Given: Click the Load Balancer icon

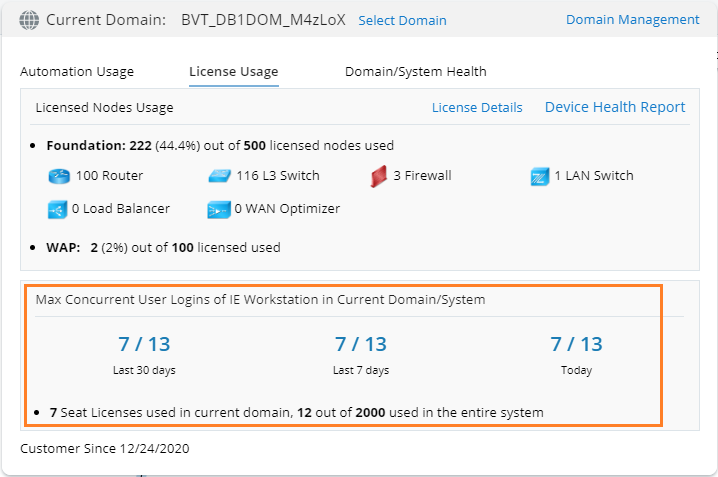Looking at the screenshot, I should (57, 209).
